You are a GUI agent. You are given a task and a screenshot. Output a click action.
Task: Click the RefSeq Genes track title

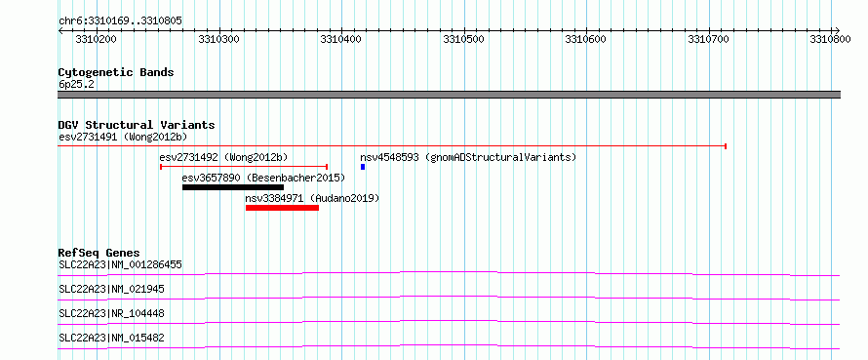99,253
